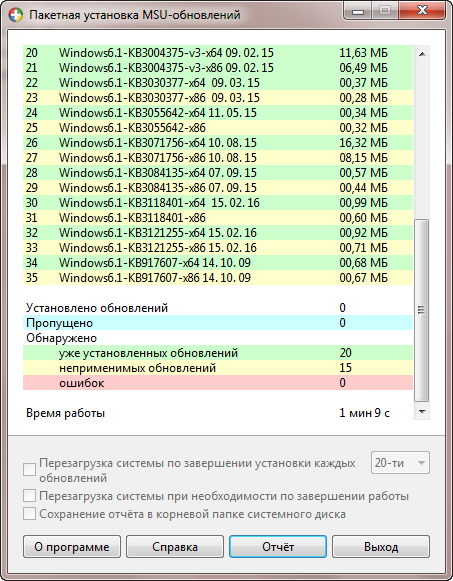
Task: Open the 20-ти dropdown list
Action: (400, 462)
